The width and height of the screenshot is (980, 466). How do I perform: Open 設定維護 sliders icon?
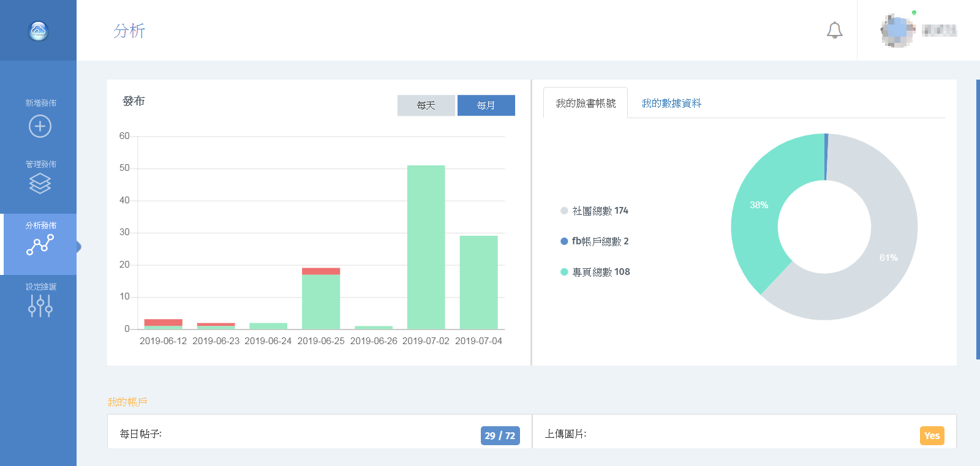tap(40, 305)
